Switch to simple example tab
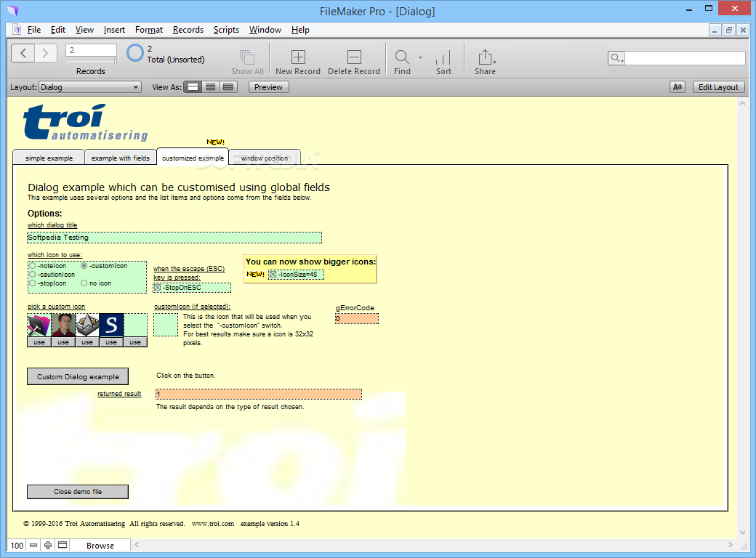 [x=49, y=158]
